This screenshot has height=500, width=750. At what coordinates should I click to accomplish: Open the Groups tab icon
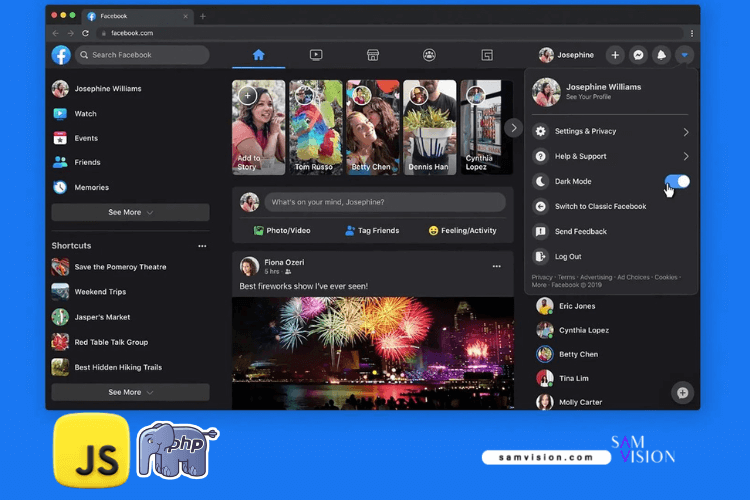coord(430,55)
